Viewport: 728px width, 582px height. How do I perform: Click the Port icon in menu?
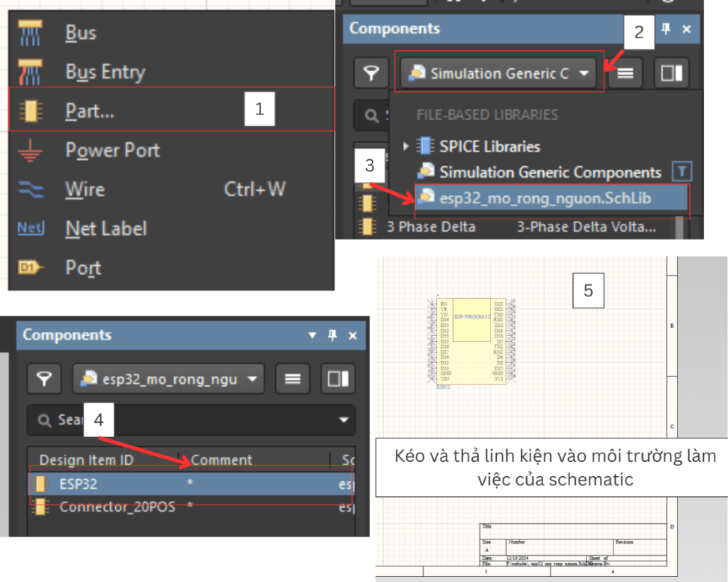pos(30,268)
